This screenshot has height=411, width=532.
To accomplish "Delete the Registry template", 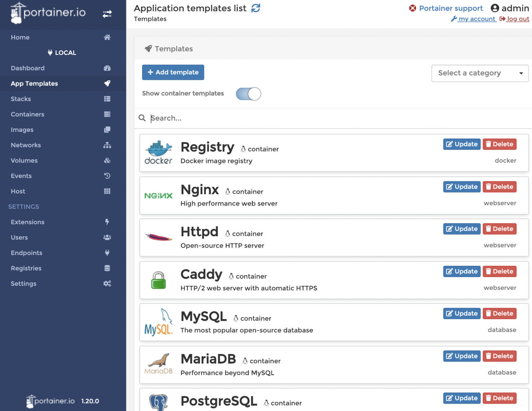I will coord(500,144).
